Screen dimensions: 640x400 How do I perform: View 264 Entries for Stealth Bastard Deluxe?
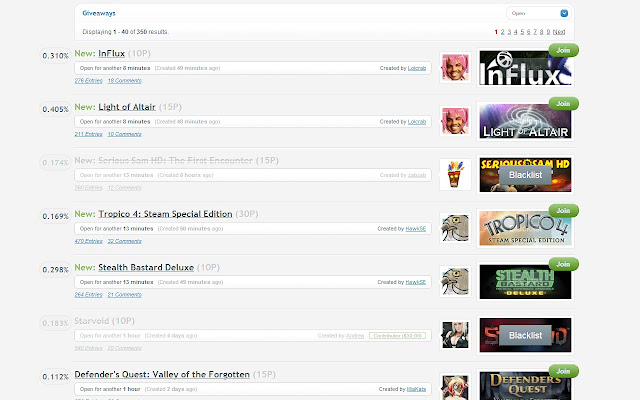(x=89, y=294)
